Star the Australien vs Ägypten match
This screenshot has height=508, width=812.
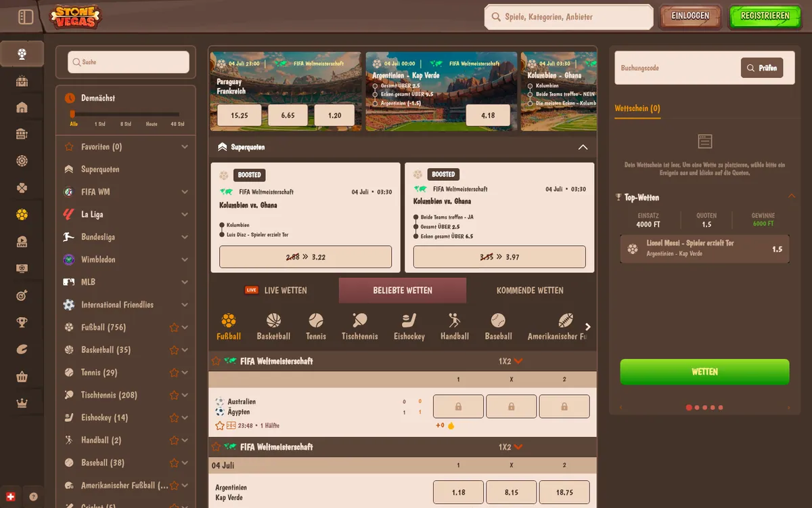[220, 425]
